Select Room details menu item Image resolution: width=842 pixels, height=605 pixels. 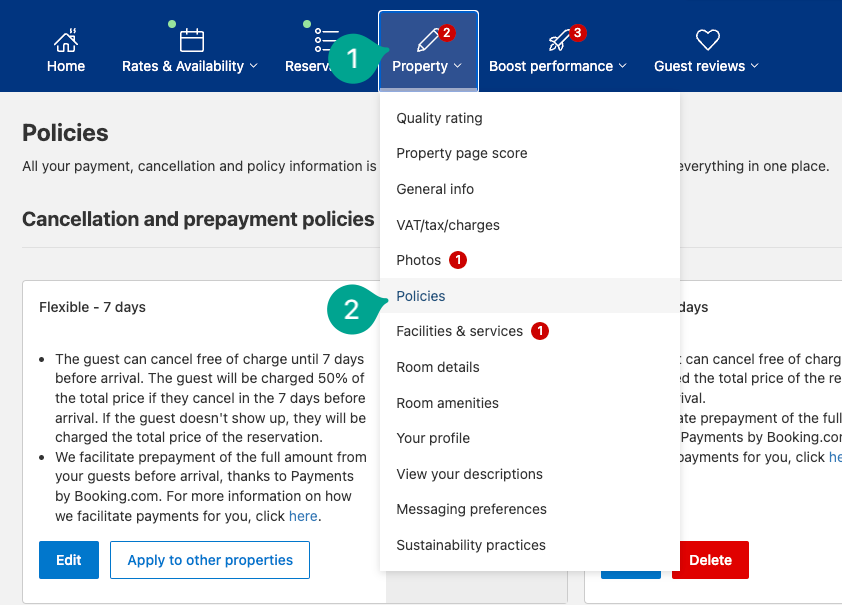pyautogui.click(x=529, y=367)
